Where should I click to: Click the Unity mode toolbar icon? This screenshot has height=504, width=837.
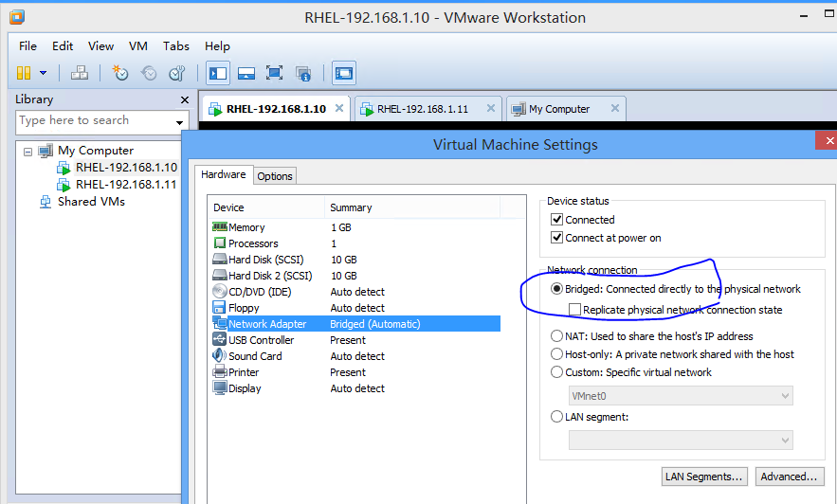point(303,73)
